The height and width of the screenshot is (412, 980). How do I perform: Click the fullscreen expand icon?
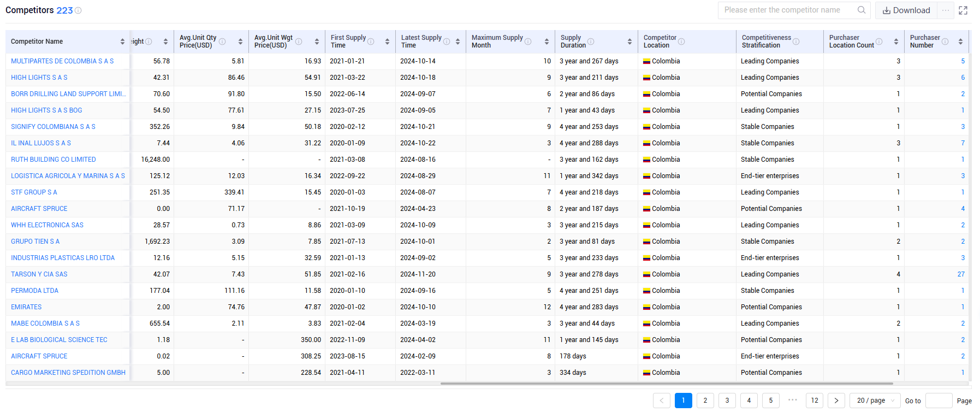click(x=963, y=10)
